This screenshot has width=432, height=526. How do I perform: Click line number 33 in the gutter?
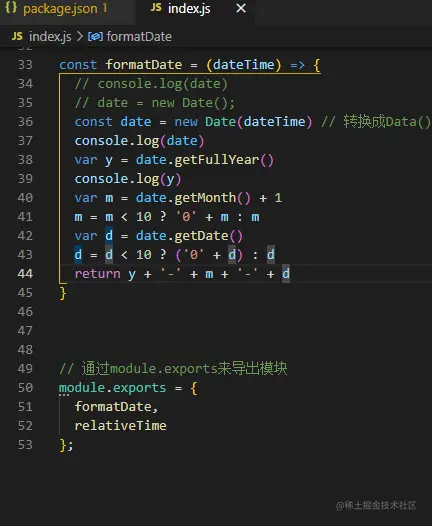pos(25,65)
